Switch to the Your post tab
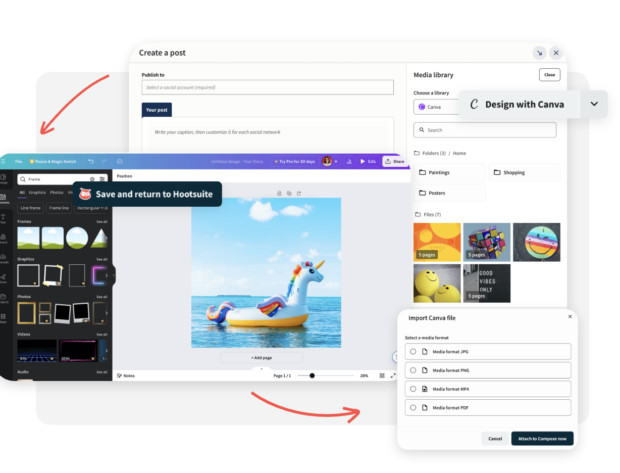The height and width of the screenshot is (473, 620). (158, 109)
